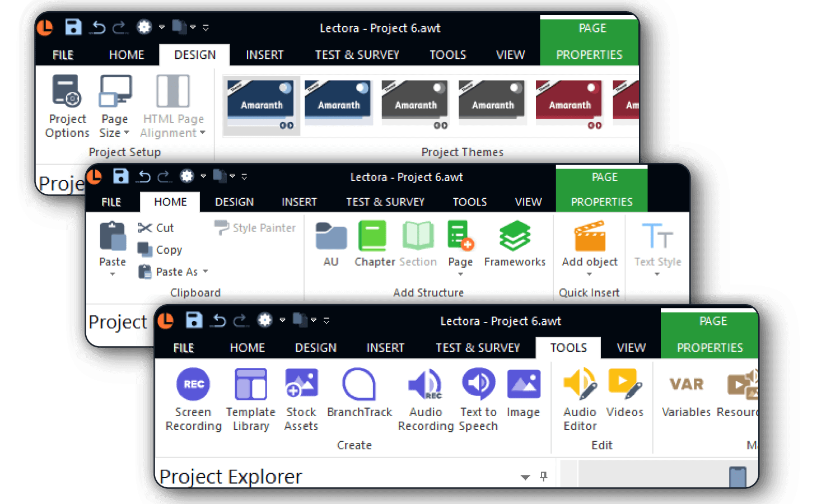The height and width of the screenshot is (504, 840).
Task: Undo using Tools window quick toolbar
Action: click(219, 320)
